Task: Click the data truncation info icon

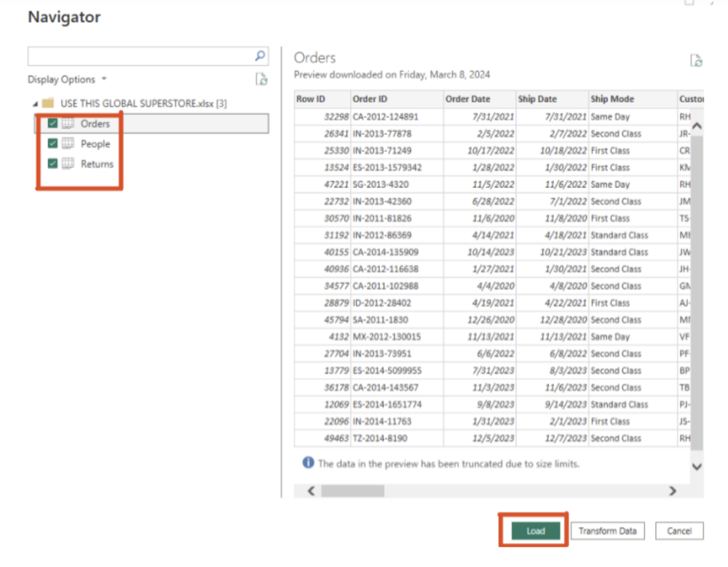Action: [308, 463]
